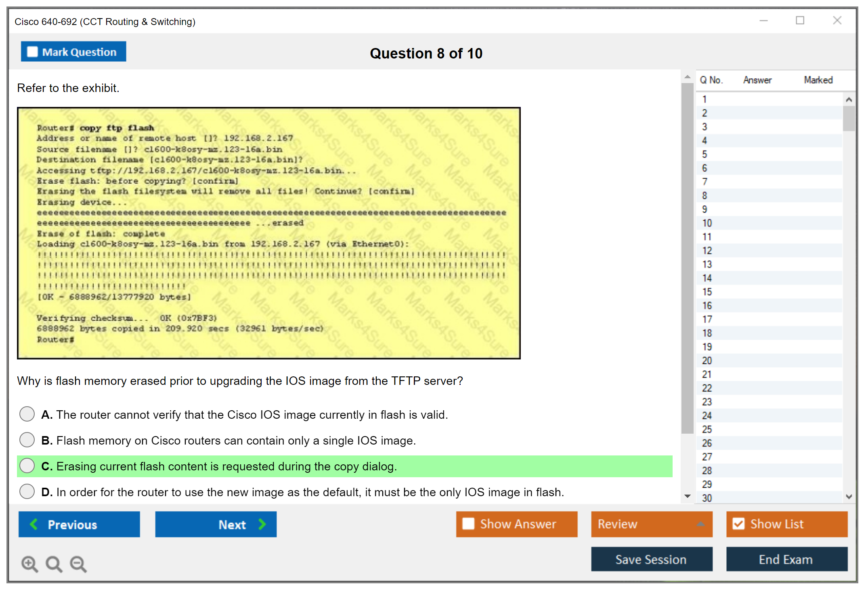This screenshot has width=868, height=593.
Task: Click the question pane vertical scrollbar
Action: tap(687, 258)
